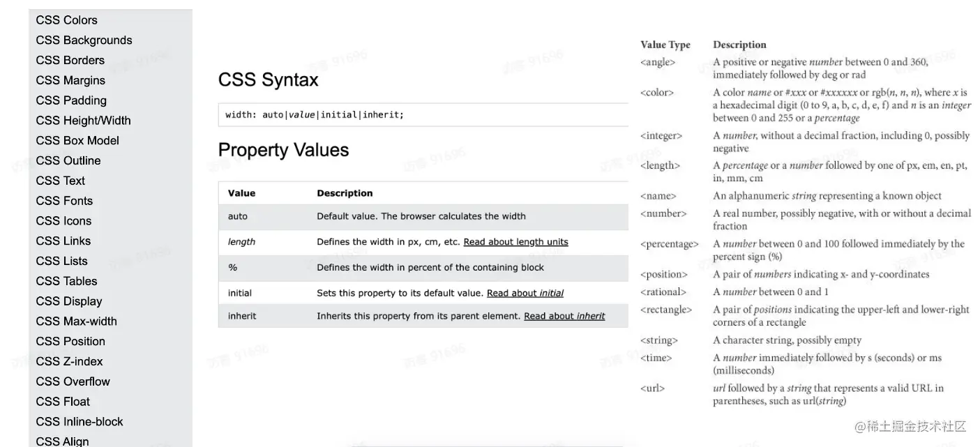Click the 'Value' column header

click(241, 193)
